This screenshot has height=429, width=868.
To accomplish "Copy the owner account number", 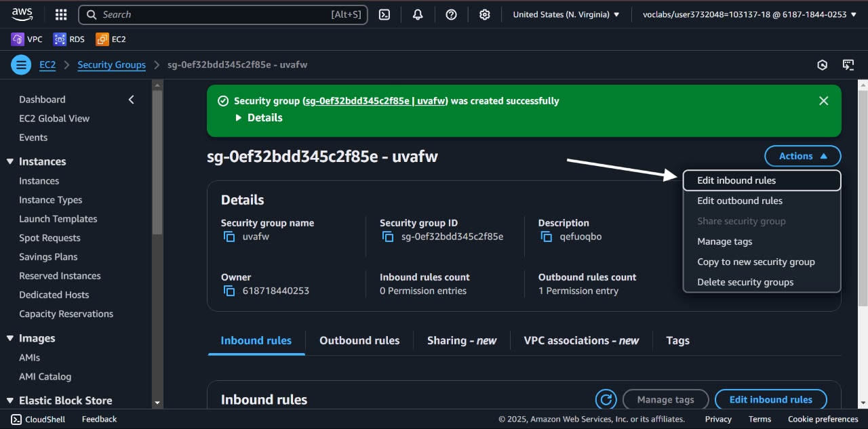I will (229, 291).
